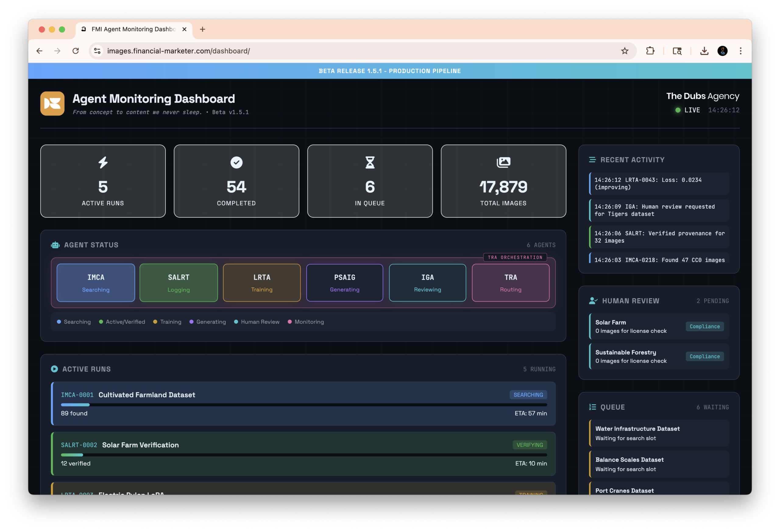The height and width of the screenshot is (532, 780).
Task: Click the In Queue hourglass icon
Action: (x=370, y=162)
